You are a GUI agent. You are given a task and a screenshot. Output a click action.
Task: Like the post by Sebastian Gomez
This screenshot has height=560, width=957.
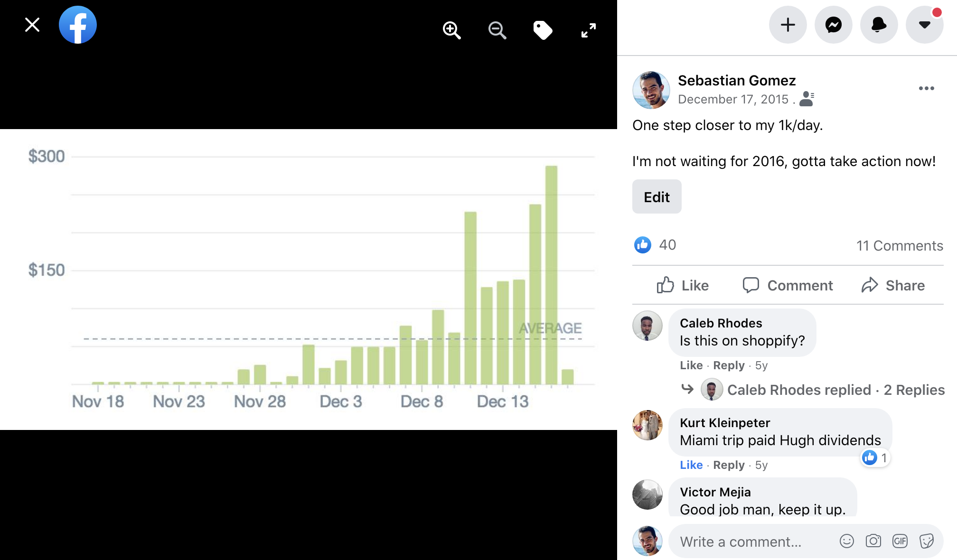[x=683, y=285]
